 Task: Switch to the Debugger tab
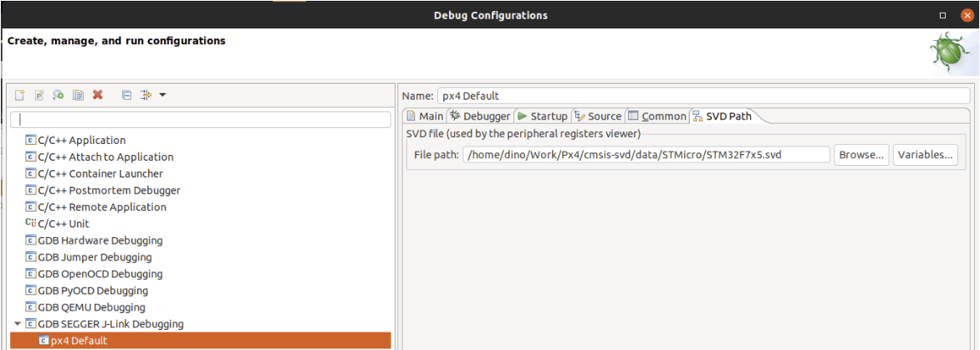click(480, 116)
